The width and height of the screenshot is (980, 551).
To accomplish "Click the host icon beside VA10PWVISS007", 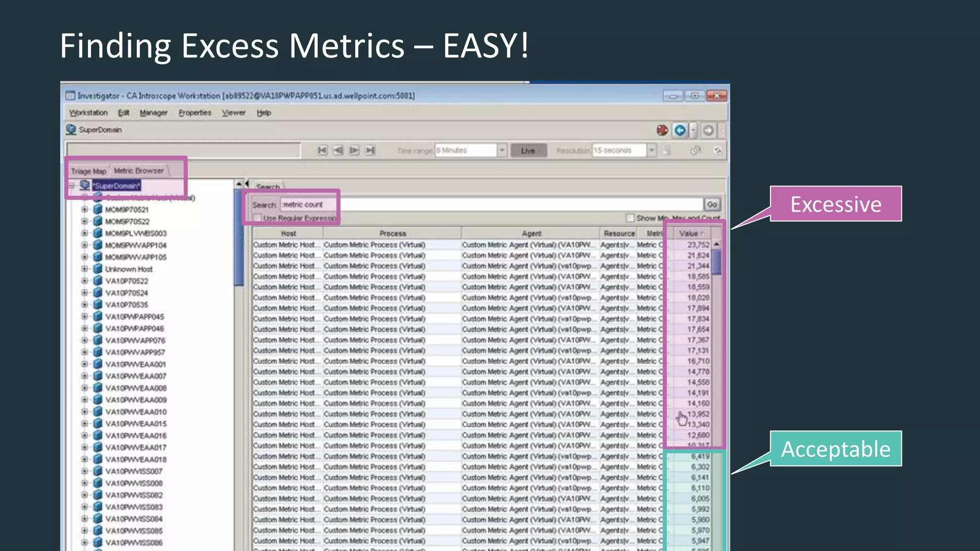I will (x=98, y=471).
